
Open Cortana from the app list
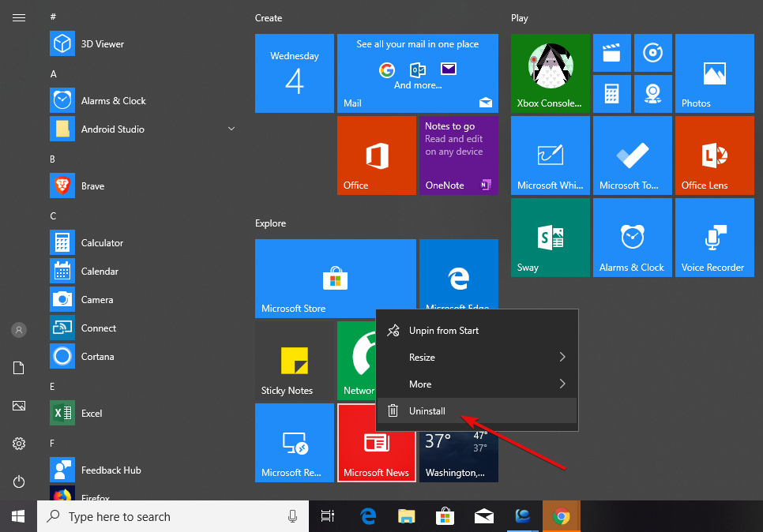coord(99,356)
